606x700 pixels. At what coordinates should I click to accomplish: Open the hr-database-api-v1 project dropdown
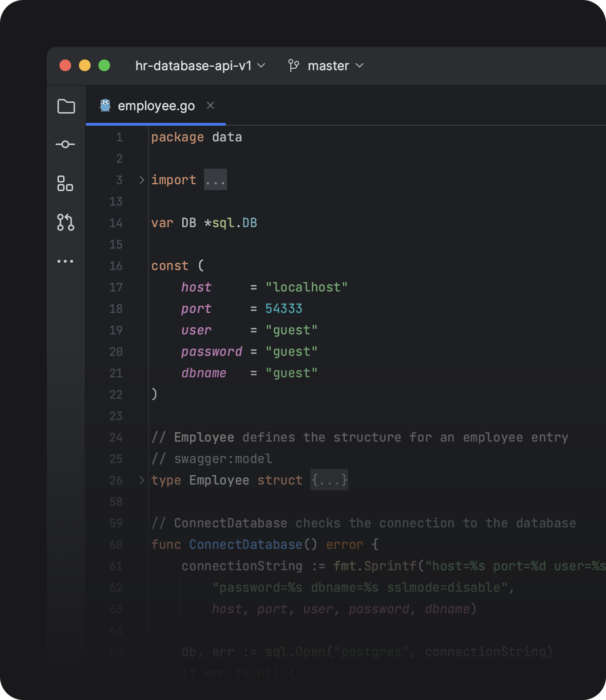tap(200, 65)
